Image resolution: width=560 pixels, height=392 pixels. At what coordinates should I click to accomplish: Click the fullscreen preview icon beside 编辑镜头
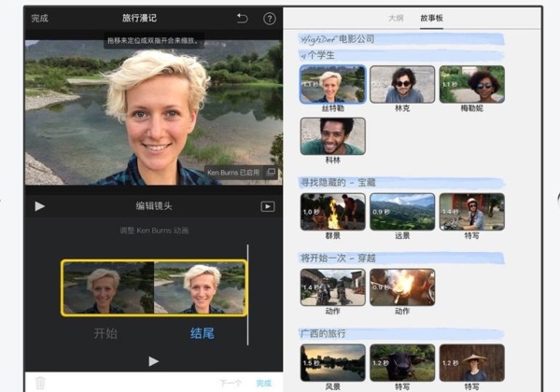point(268,206)
